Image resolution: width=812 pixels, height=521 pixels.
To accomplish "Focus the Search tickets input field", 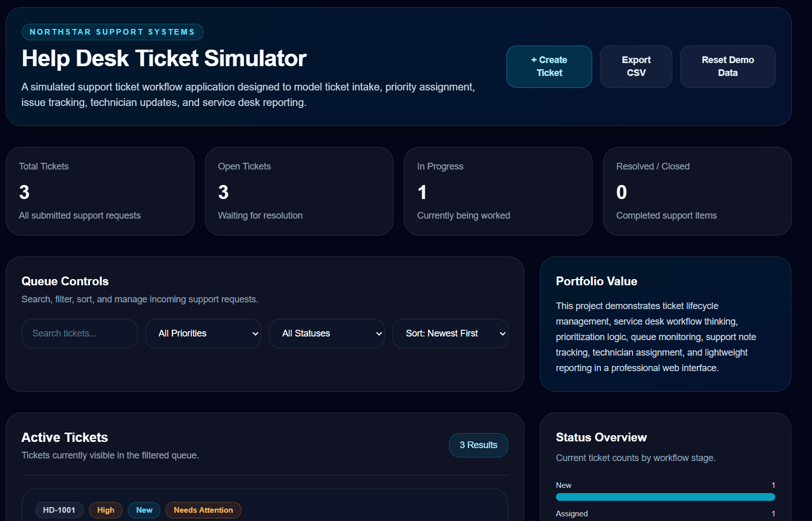I will coord(80,333).
